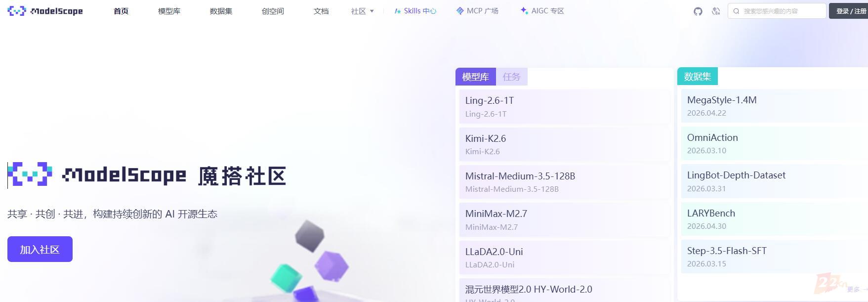Click the 2026.03.31 date text
Image resolution: width=868 pixels, height=302 pixels.
706,188
